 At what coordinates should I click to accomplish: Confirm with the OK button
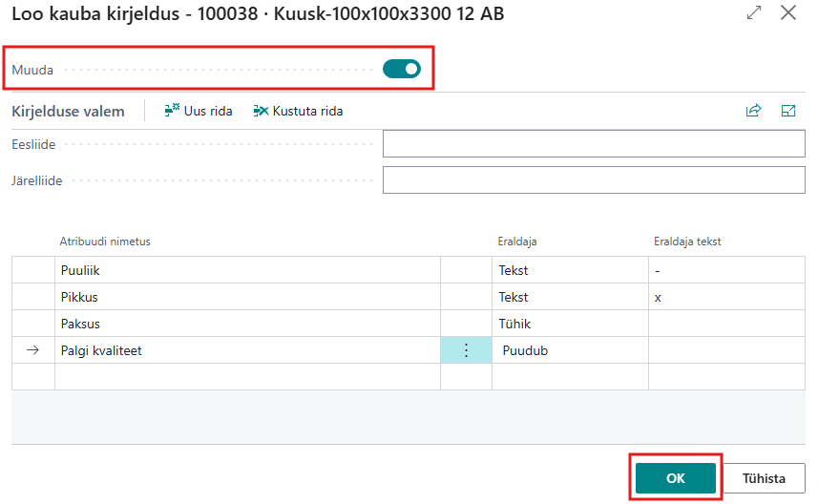coord(676,478)
